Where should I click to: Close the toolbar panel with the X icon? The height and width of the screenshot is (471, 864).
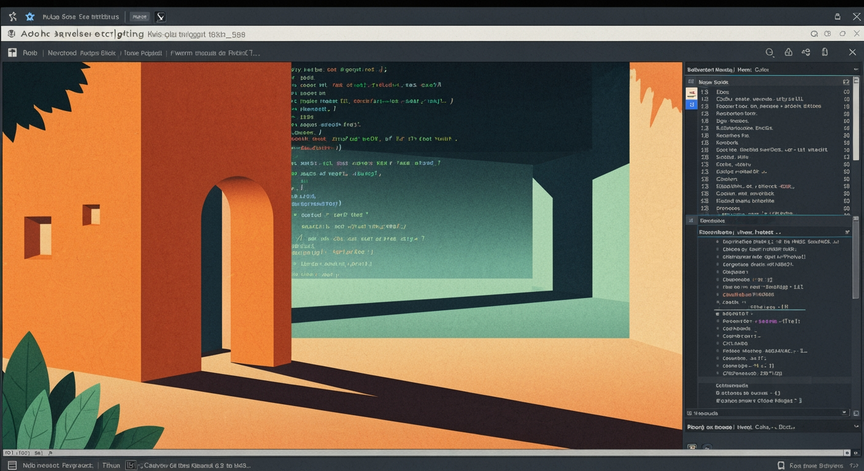[852, 52]
